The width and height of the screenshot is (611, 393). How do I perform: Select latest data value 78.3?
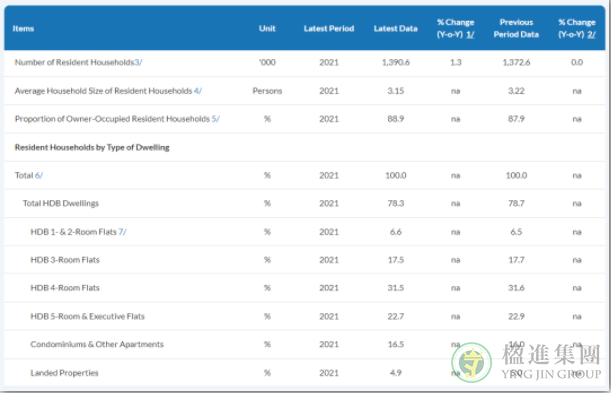click(396, 203)
